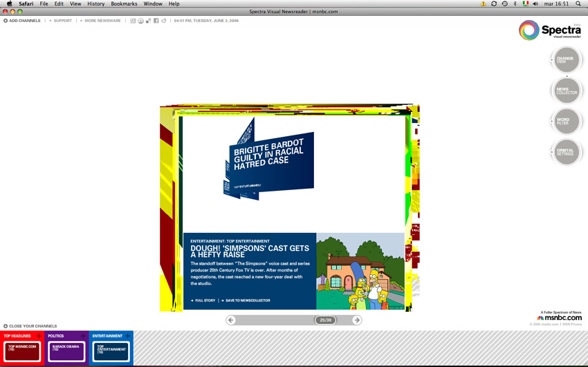Image resolution: width=588 pixels, height=367 pixels.
Task: Expand Entertainment channel plus icon
Action: pyautogui.click(x=128, y=336)
